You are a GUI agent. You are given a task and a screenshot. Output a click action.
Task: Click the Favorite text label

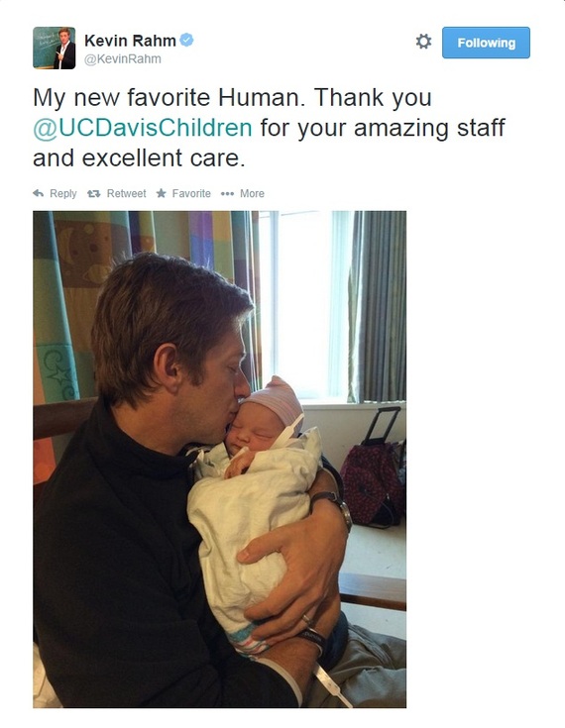pos(191,193)
